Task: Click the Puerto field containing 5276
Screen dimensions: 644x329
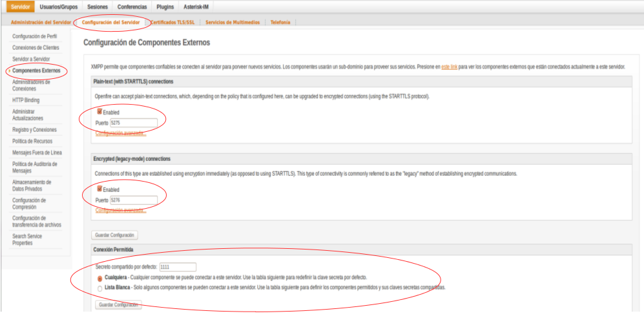Action: click(134, 200)
